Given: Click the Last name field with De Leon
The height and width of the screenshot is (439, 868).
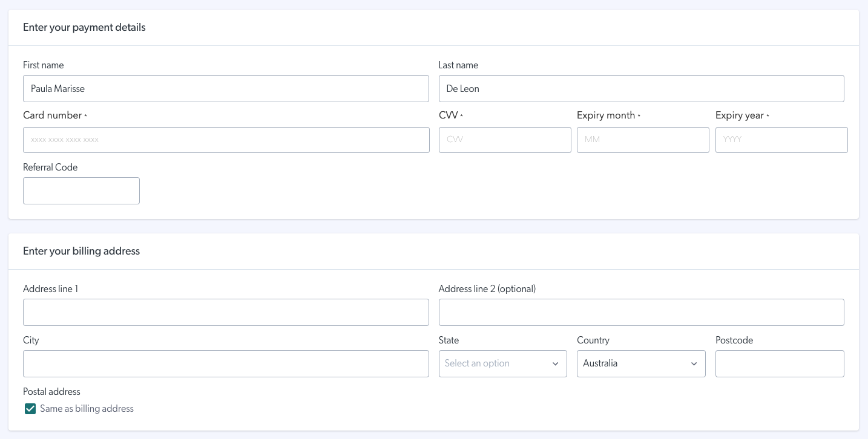Looking at the screenshot, I should tap(641, 88).
